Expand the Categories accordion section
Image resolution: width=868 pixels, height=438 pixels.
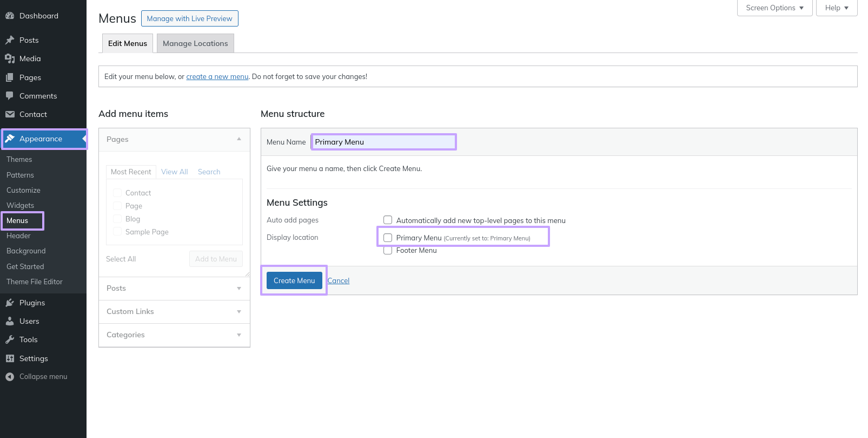coord(174,335)
